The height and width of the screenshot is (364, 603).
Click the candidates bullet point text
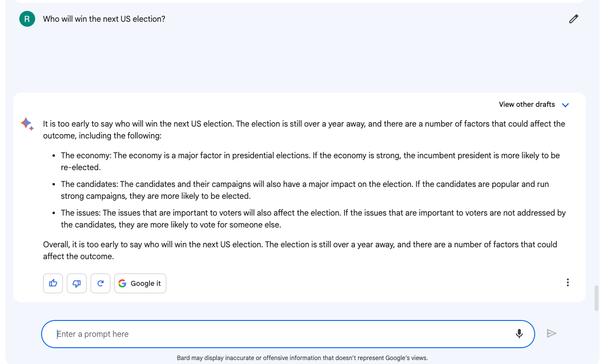305,190
